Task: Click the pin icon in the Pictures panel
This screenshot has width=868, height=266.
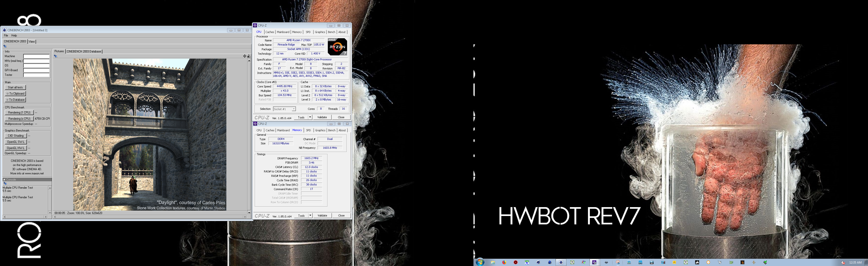Action: [55, 56]
